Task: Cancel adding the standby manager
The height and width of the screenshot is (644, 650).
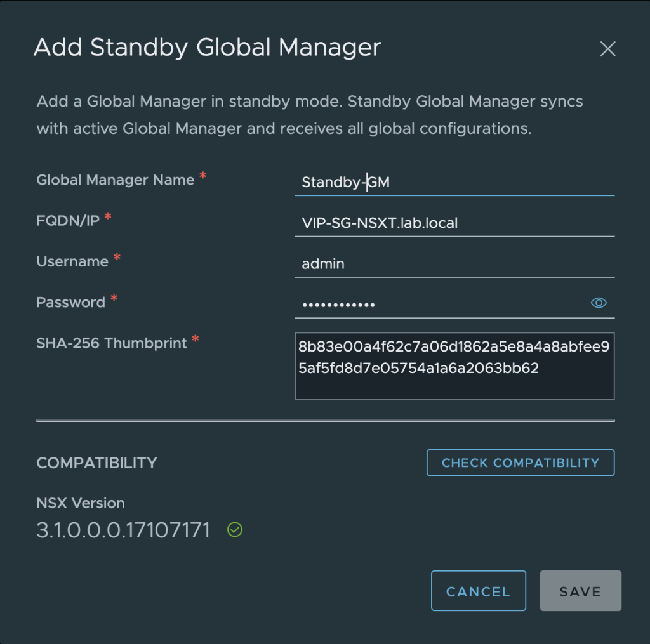Action: point(479,591)
